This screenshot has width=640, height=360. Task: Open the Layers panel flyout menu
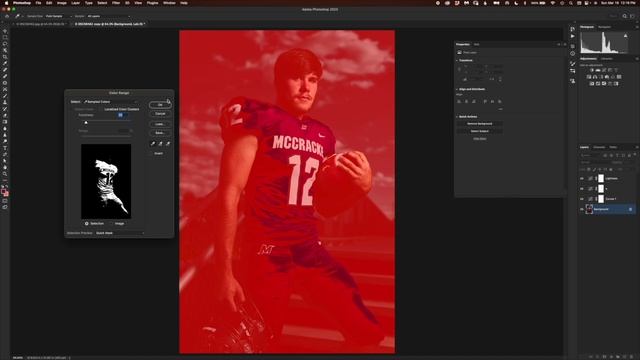[637, 147]
